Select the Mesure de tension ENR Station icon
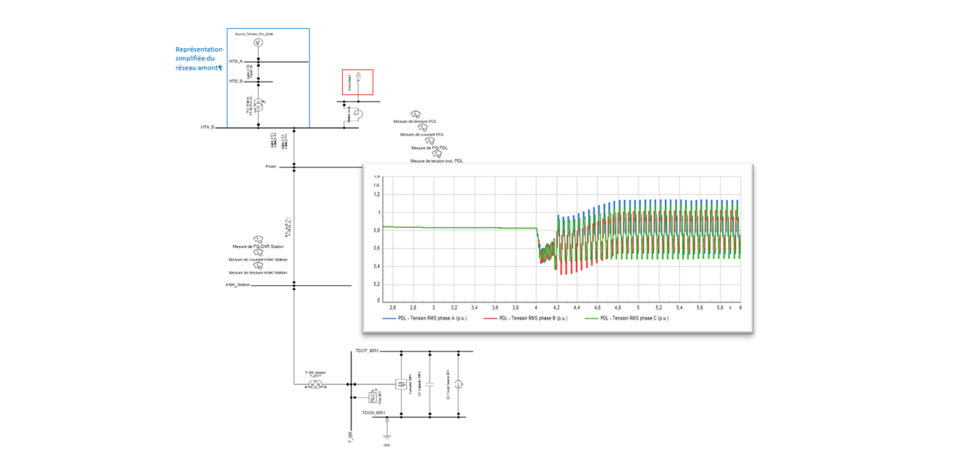 pos(257,266)
